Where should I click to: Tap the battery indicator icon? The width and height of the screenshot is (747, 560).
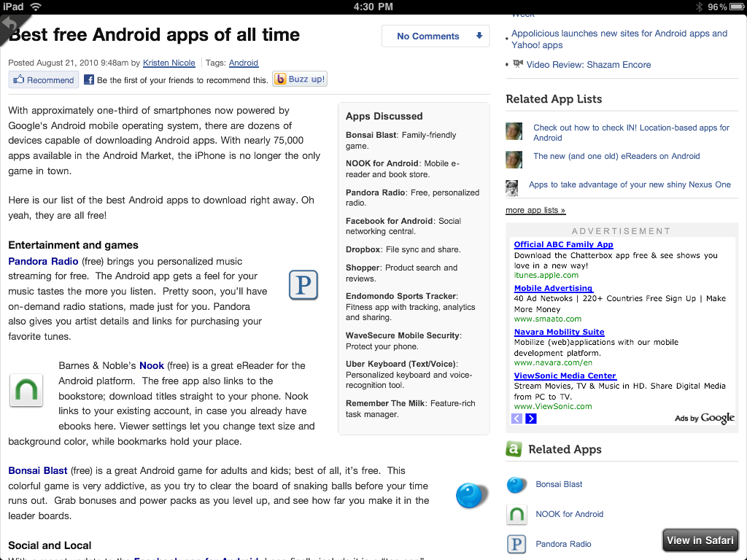(x=737, y=7)
